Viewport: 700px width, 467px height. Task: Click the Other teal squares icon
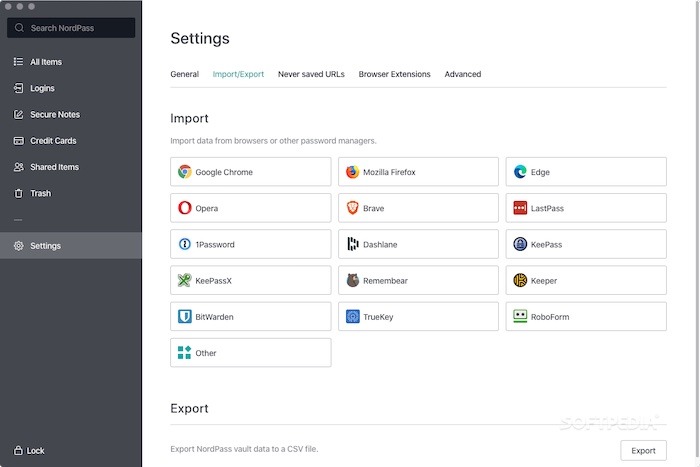(x=184, y=353)
